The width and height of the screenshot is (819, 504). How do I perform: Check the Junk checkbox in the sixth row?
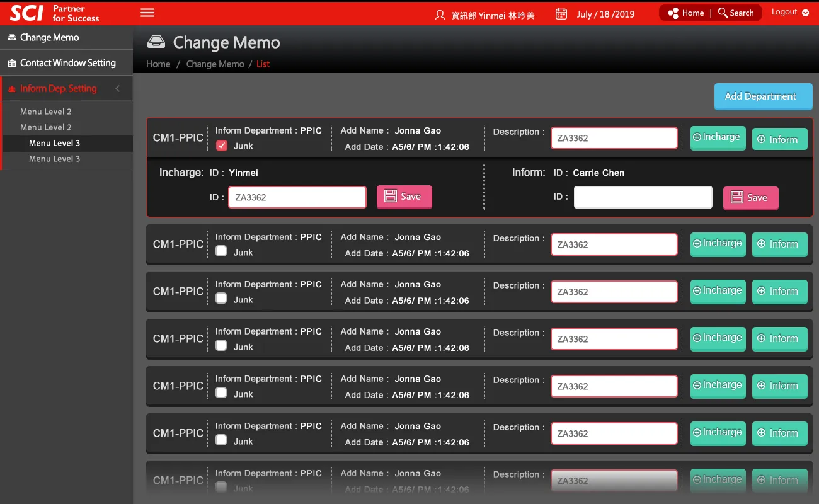coord(221,440)
